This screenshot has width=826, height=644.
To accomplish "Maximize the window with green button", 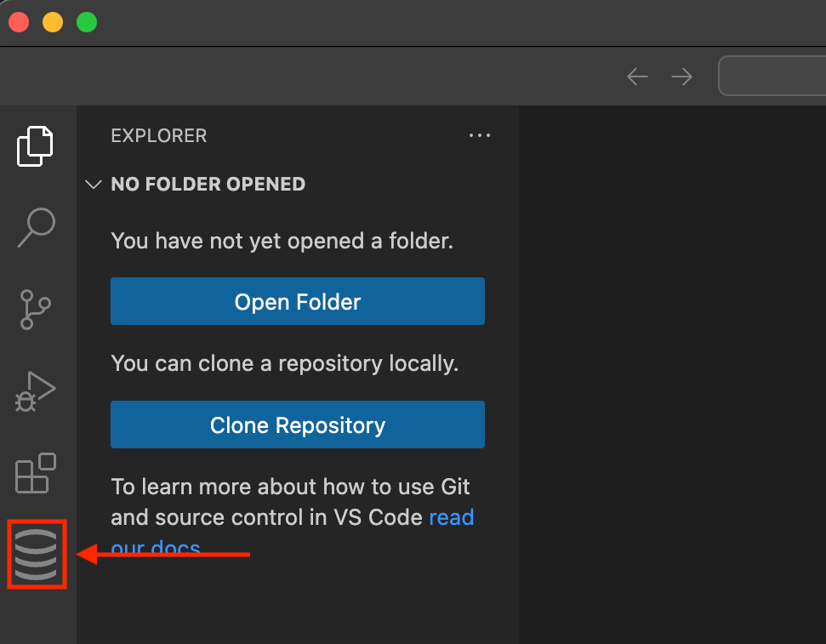I will [x=87, y=22].
